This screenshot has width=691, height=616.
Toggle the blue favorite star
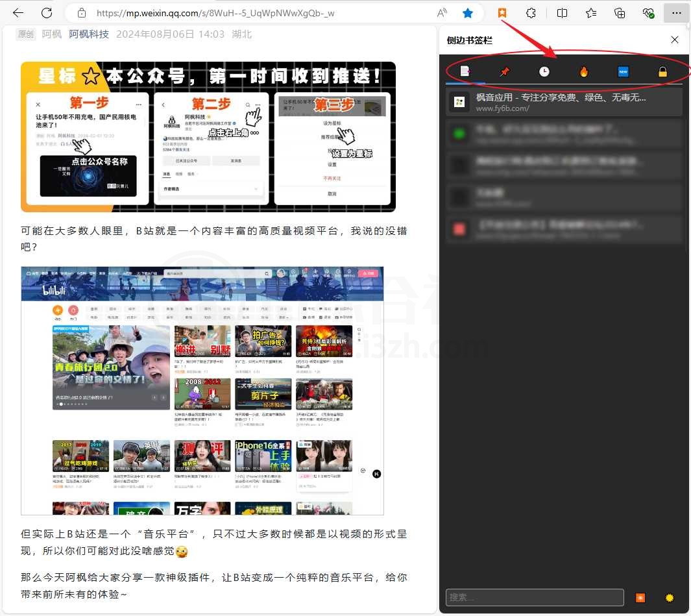468,13
